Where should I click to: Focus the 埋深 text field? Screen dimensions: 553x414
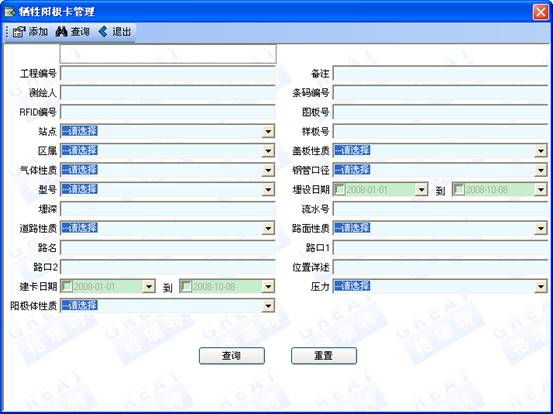pos(168,209)
